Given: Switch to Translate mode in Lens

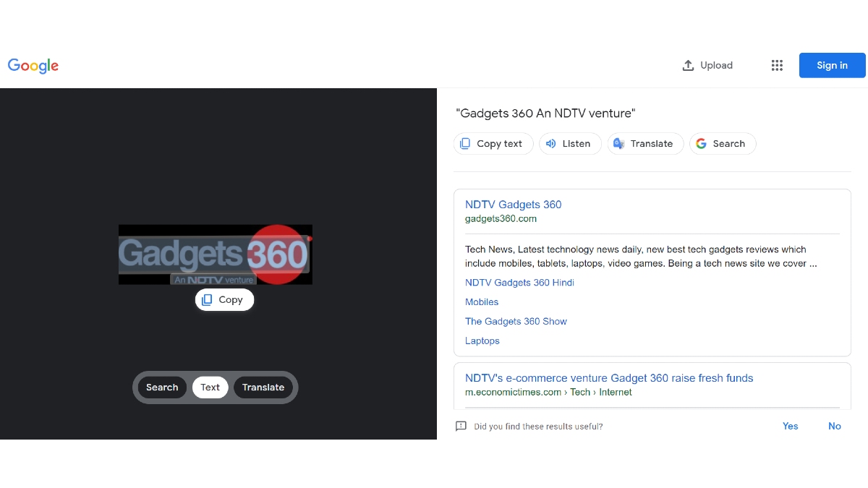Looking at the screenshot, I should point(263,387).
